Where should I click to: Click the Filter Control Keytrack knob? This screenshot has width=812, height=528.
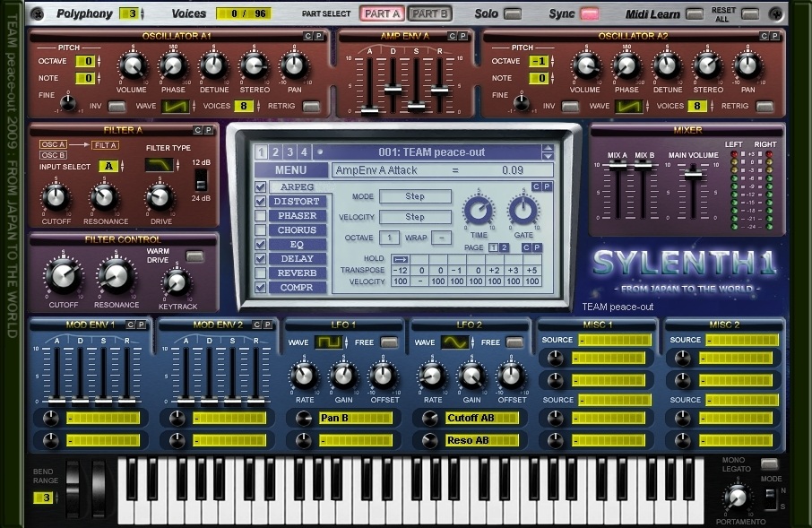tap(177, 283)
